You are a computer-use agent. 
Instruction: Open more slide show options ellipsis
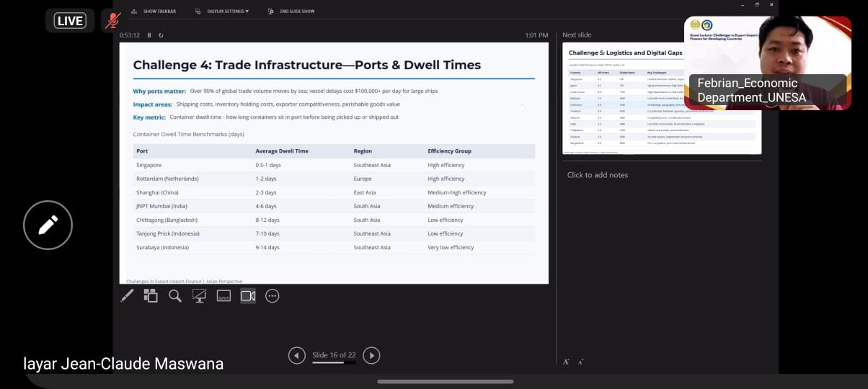[272, 295]
